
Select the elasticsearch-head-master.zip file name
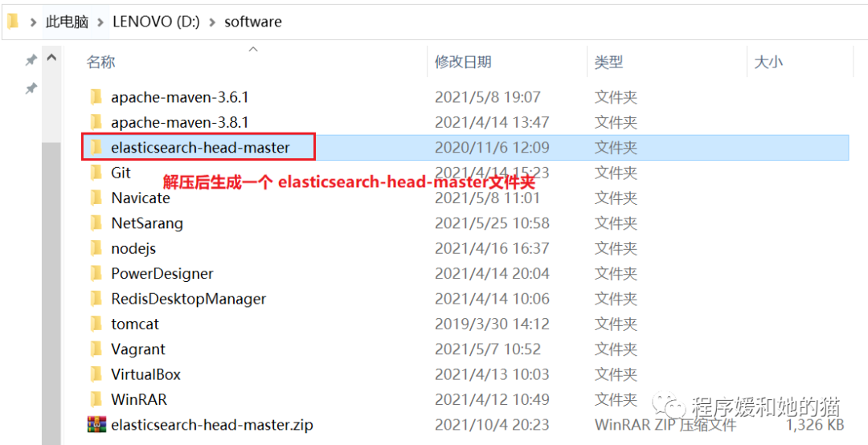tap(212, 425)
